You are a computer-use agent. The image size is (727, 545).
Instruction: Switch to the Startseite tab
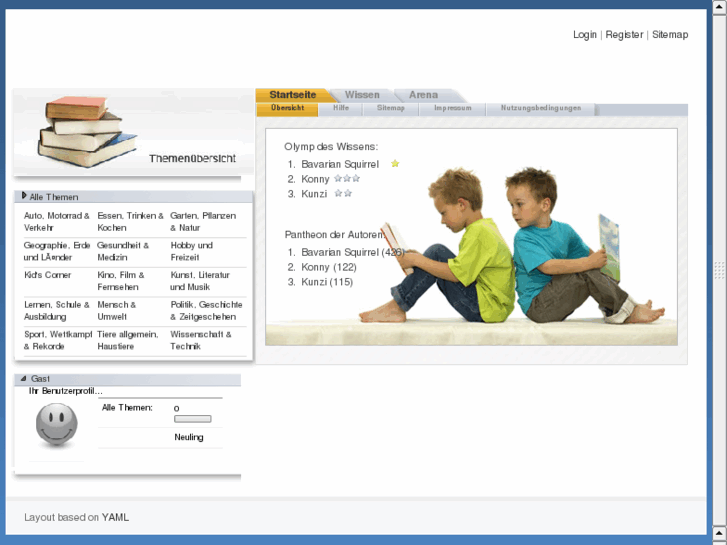293,95
